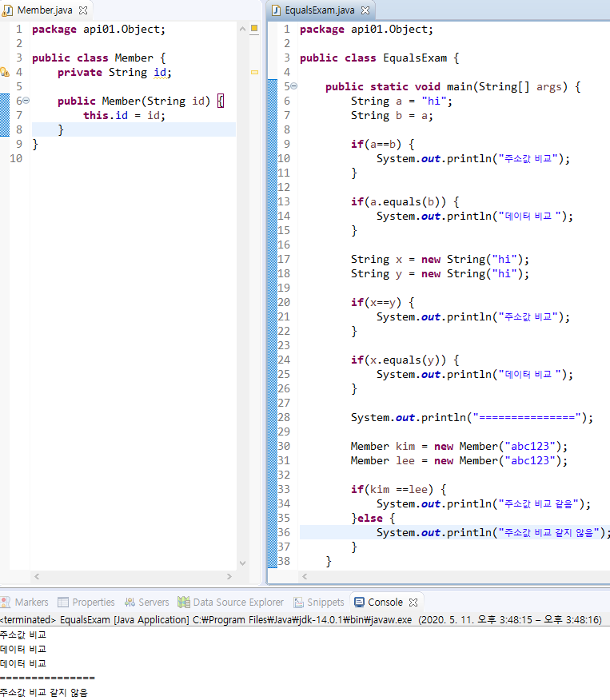This screenshot has height=700, width=610.
Task: Close the Member.java tab
Action: [x=83, y=10]
